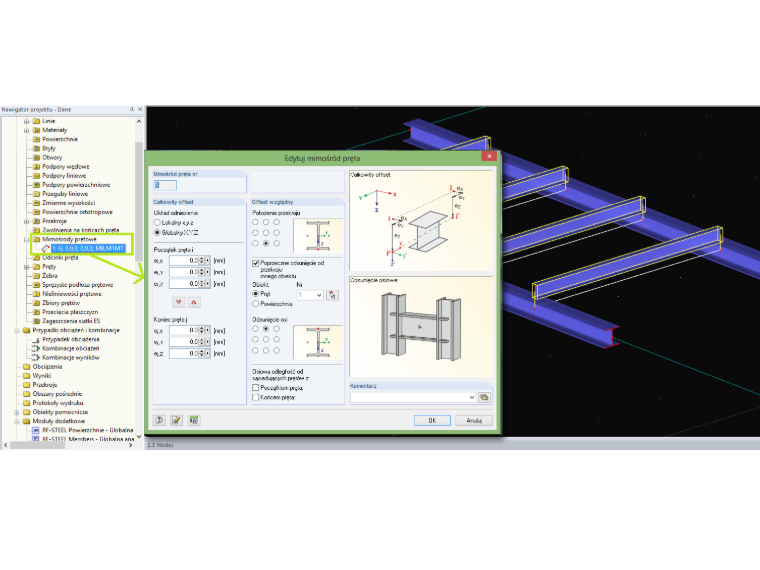This screenshot has width=760, height=570.
Task: Select the Wyniki tree item
Action: coord(42,376)
